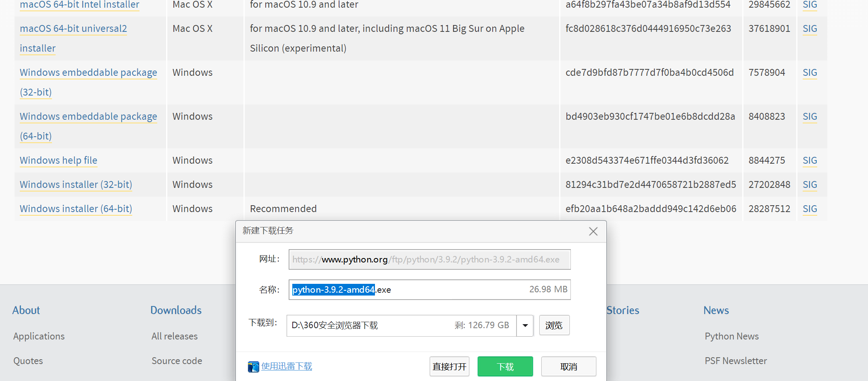Click the 名称 filename input field

pos(429,289)
